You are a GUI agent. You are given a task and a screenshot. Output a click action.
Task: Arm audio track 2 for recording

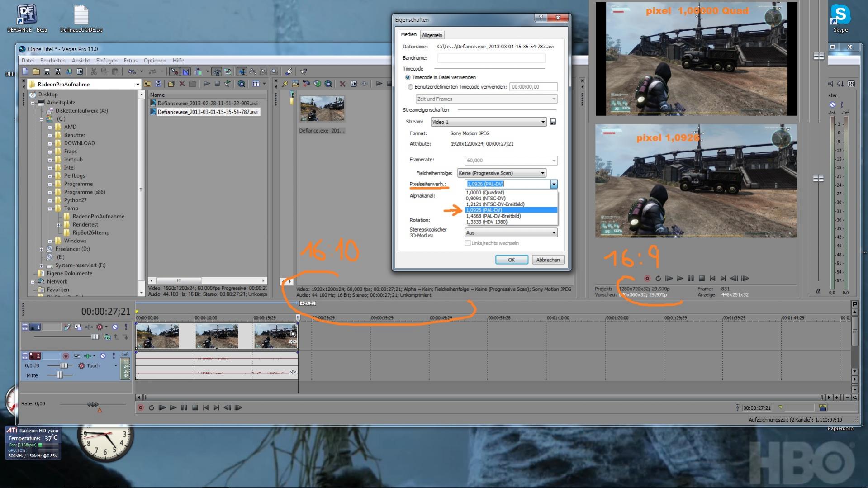(x=66, y=356)
